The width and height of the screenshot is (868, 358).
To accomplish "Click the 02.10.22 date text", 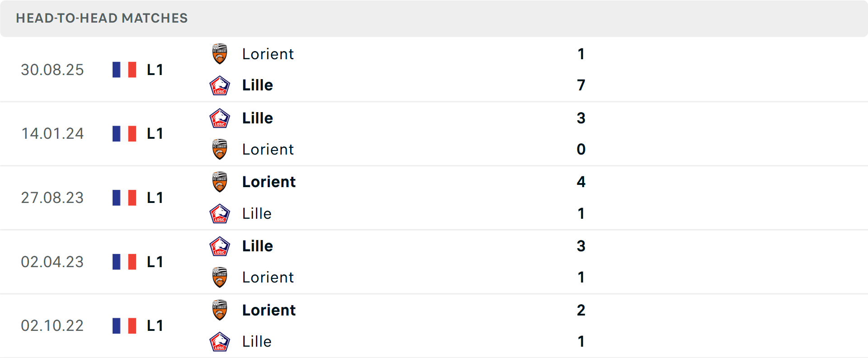I will (x=52, y=325).
